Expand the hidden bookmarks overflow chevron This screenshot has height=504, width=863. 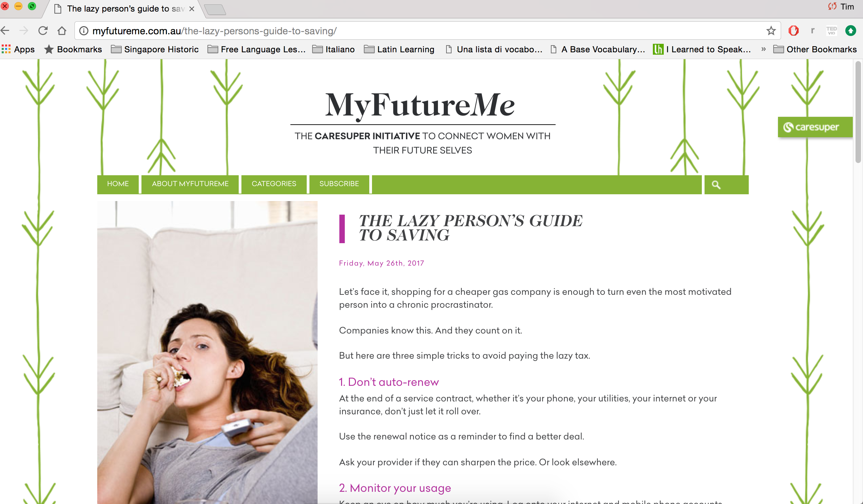tap(763, 49)
